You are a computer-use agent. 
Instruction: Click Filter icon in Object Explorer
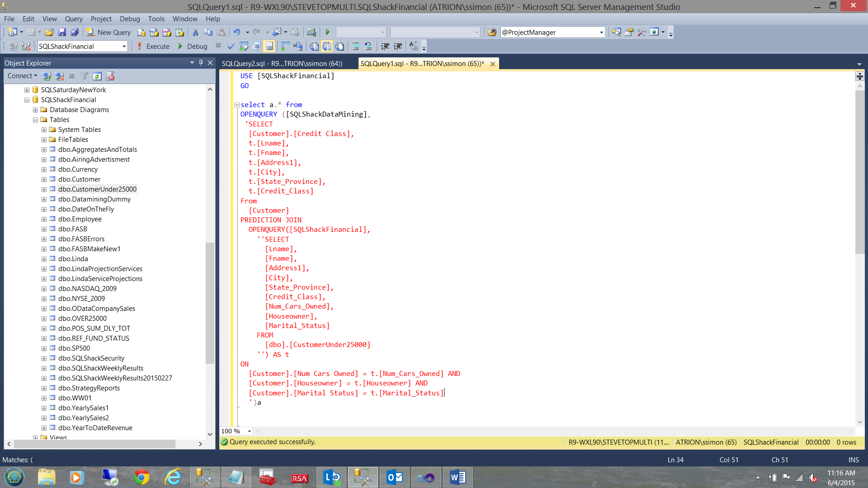[85, 76]
